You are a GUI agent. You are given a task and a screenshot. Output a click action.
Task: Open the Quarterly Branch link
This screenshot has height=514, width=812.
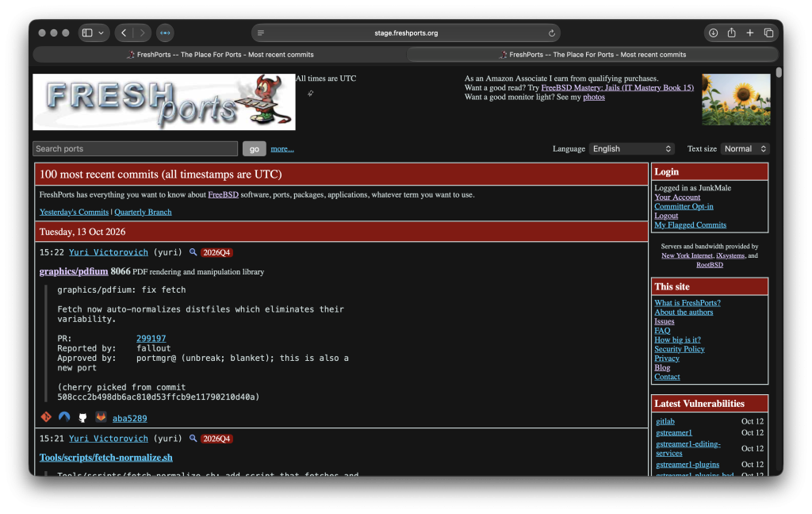pyautogui.click(x=143, y=212)
